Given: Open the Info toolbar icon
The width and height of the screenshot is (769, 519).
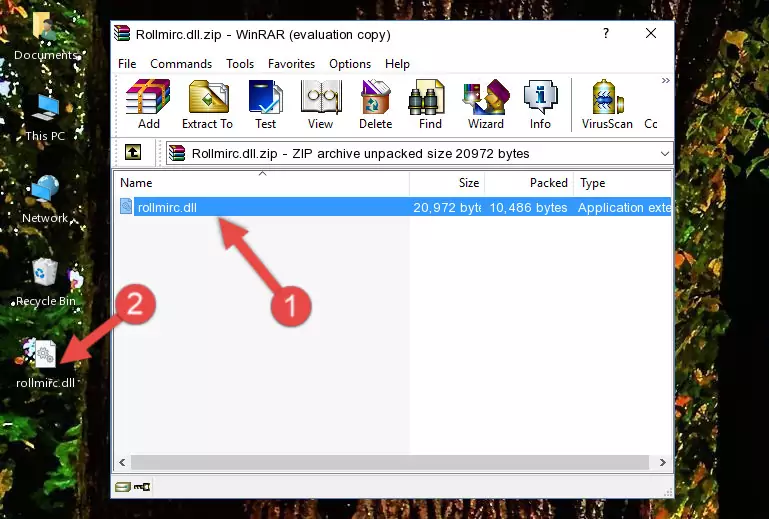Looking at the screenshot, I should click(540, 104).
